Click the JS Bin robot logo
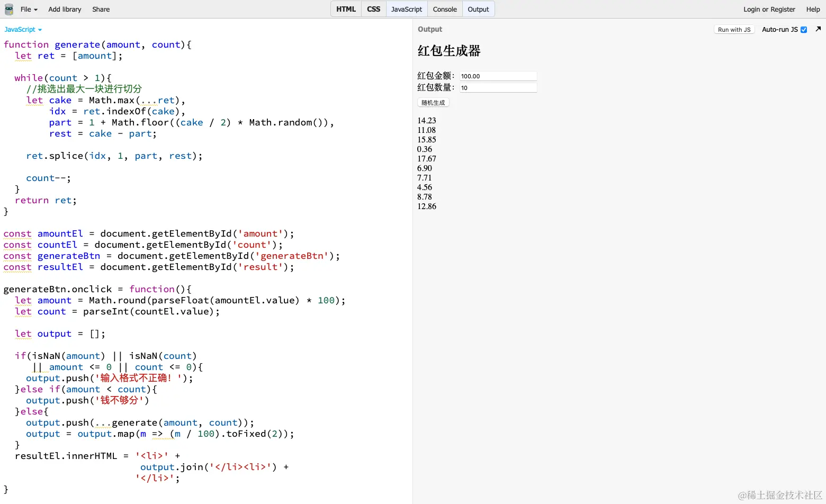 coord(8,9)
